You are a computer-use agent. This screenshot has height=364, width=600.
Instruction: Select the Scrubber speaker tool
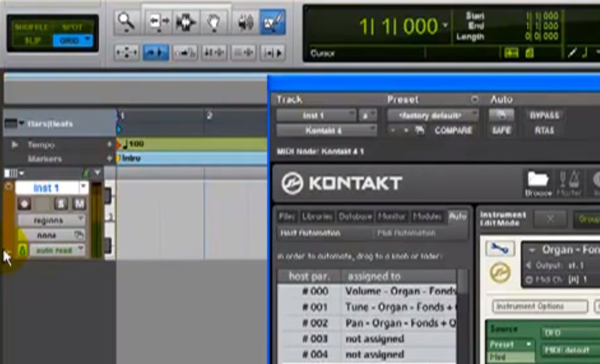click(246, 22)
